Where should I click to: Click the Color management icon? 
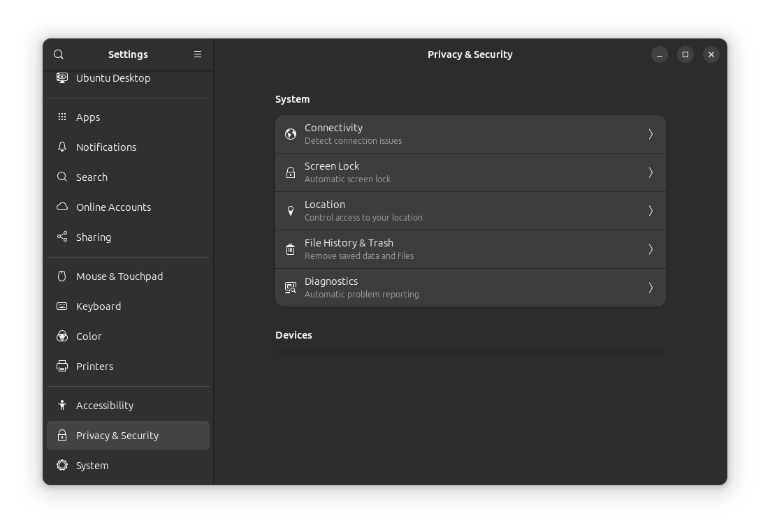pos(61,336)
